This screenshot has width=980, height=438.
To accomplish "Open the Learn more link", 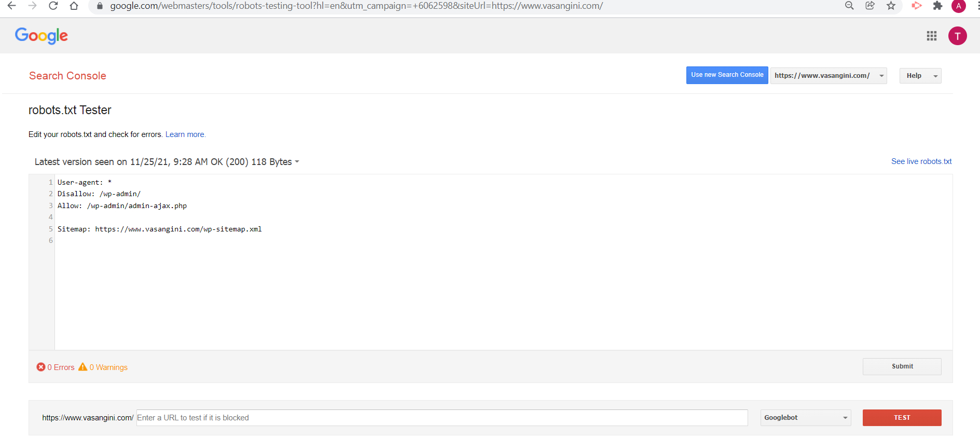I will pyautogui.click(x=185, y=134).
